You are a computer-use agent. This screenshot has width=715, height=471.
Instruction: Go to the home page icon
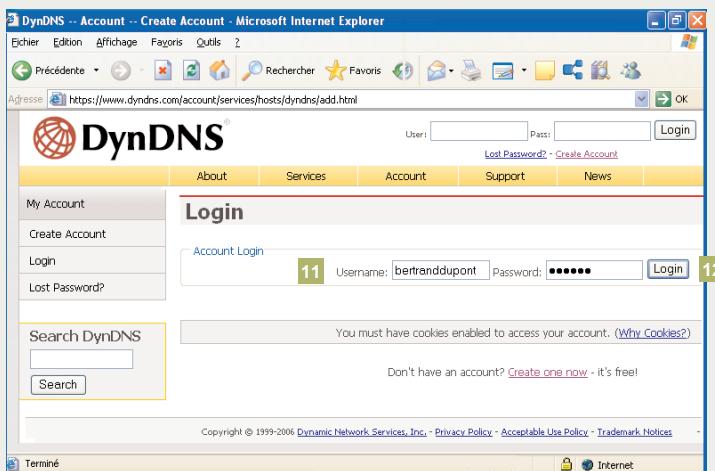click(x=219, y=71)
